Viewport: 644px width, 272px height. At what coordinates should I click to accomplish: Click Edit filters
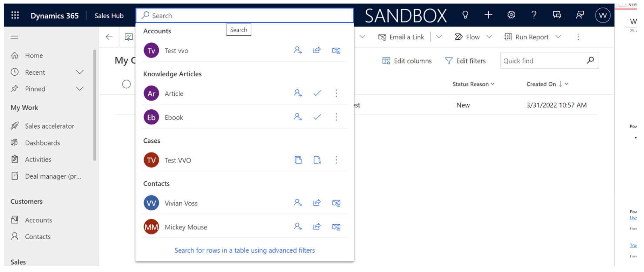coord(465,61)
